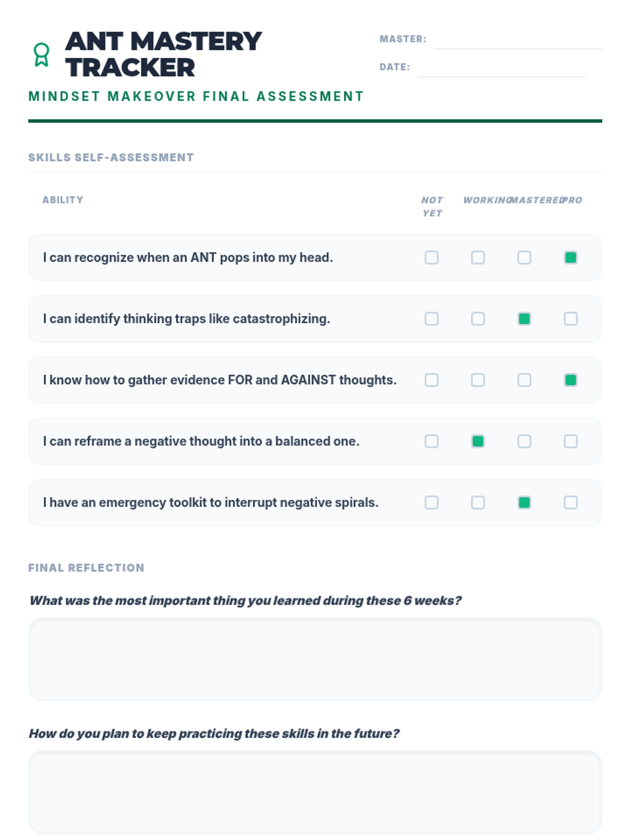Mark 'Pro' for identifying thinking traps
Viewport: 630px width, 840px height.
570,319
